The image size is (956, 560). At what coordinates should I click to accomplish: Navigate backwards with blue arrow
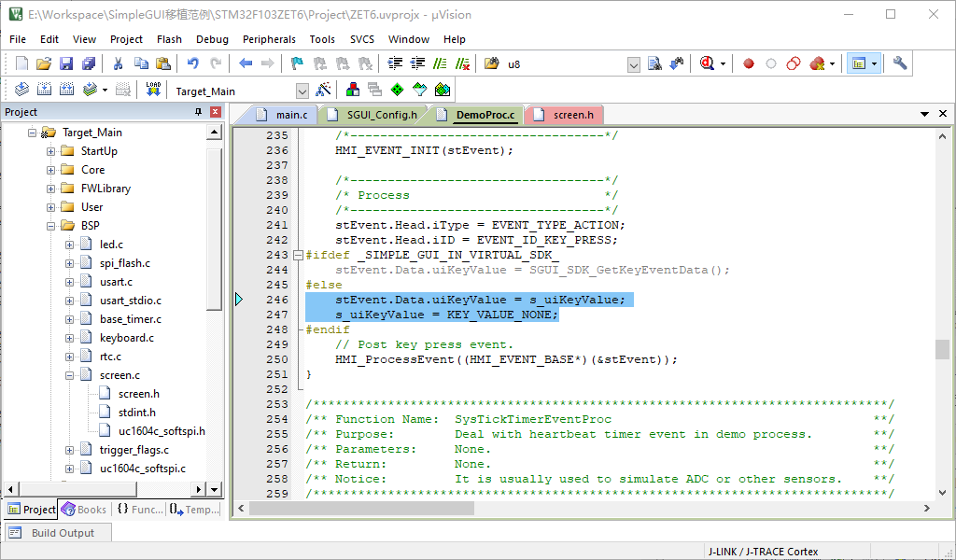tap(246, 63)
